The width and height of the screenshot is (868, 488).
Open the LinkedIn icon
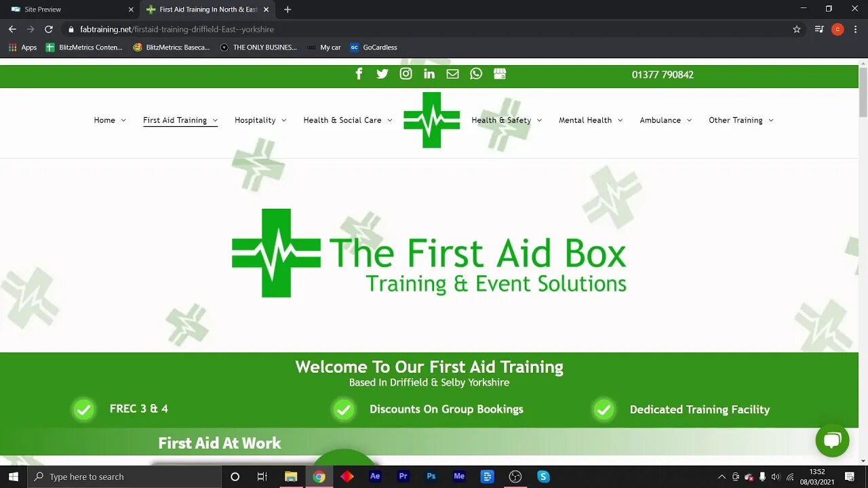[x=429, y=74]
